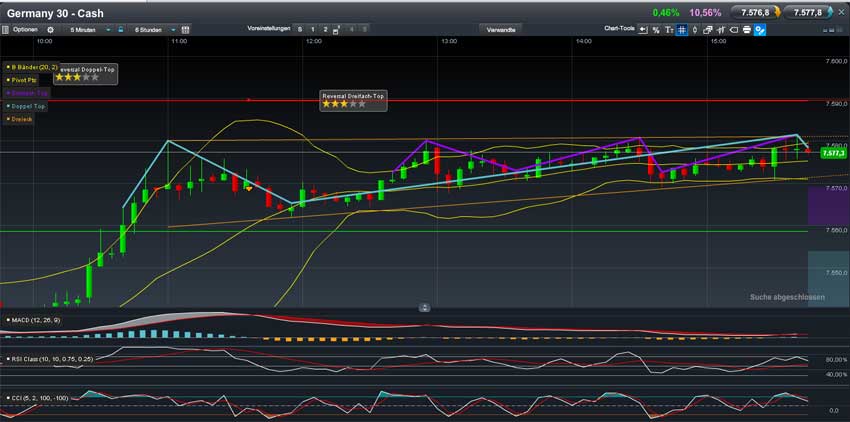The width and height of the screenshot is (850, 422).
Task: Select the Dreieck legend label
Action: (19, 119)
